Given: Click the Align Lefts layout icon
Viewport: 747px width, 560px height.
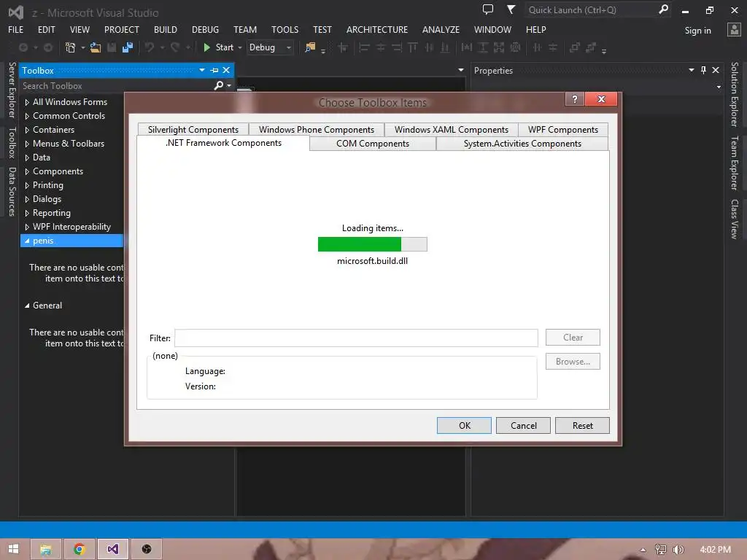Looking at the screenshot, I should (365, 47).
